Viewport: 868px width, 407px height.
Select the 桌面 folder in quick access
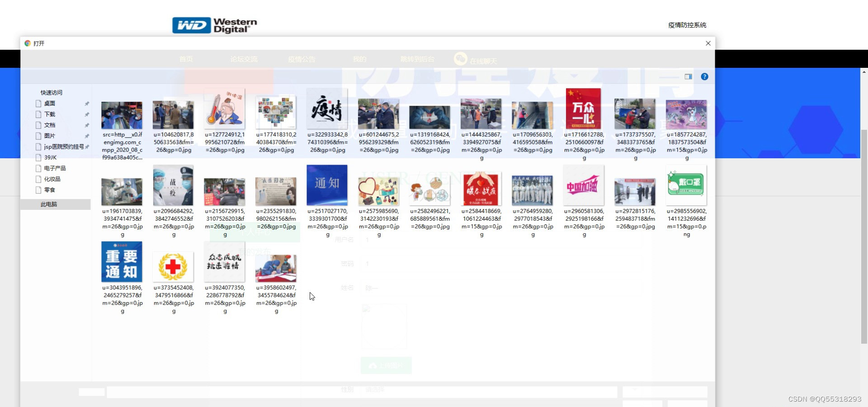[50, 104]
